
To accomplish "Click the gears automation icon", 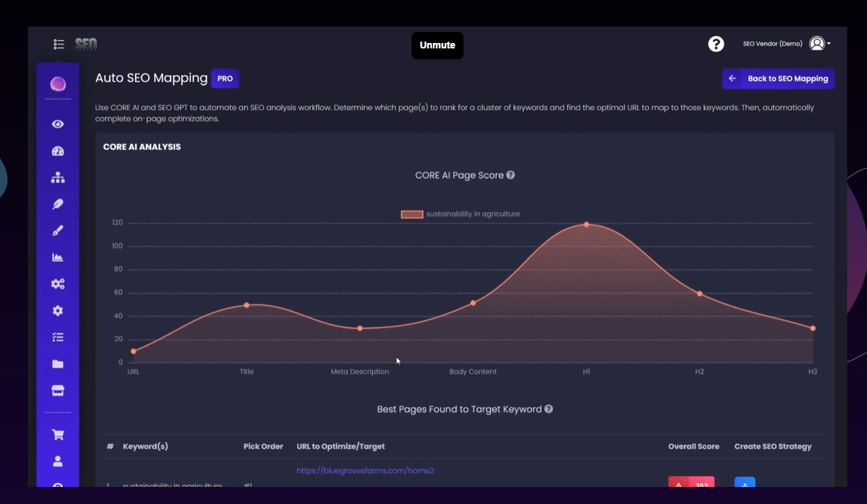I will click(58, 283).
